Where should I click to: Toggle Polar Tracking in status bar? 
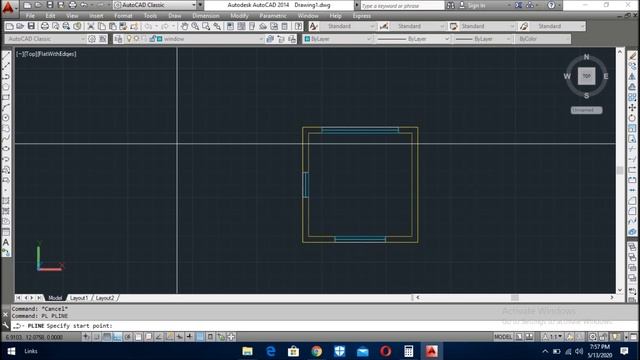[127, 337]
